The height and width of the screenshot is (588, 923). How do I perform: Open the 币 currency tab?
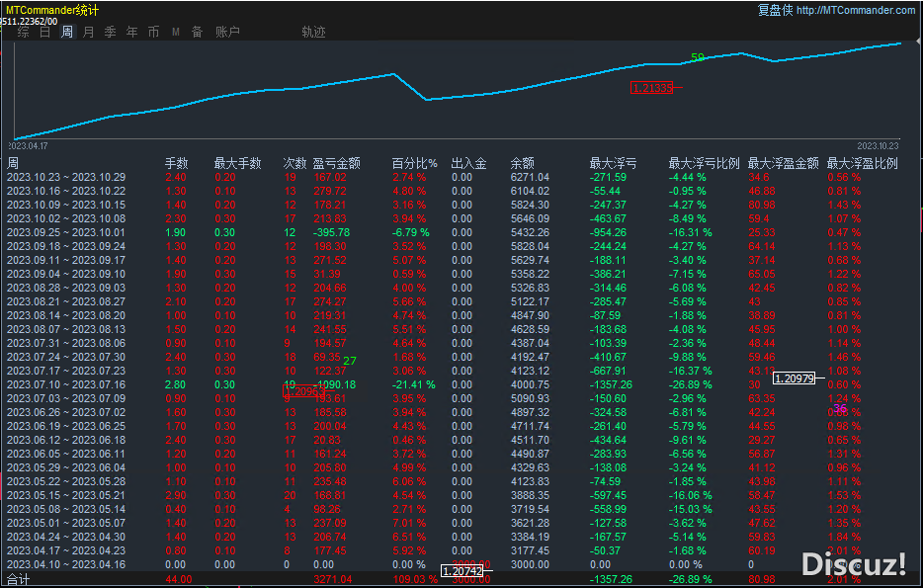153,32
